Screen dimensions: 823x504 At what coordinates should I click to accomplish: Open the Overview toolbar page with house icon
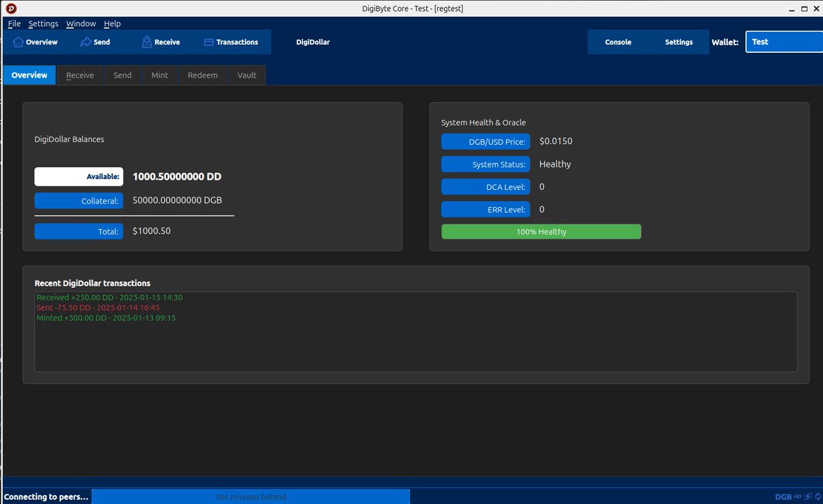(x=35, y=42)
